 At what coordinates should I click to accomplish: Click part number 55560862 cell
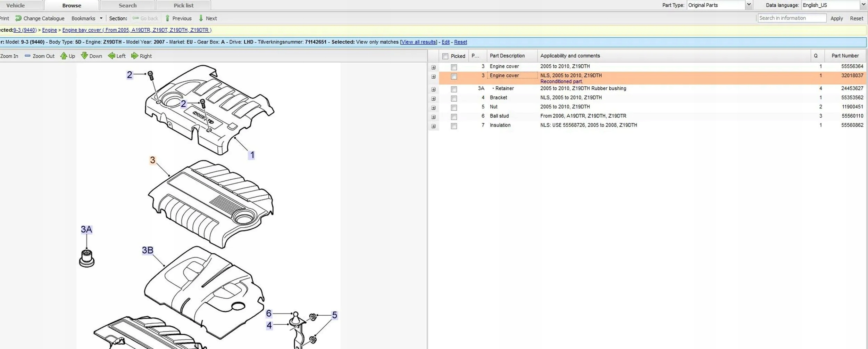852,125
